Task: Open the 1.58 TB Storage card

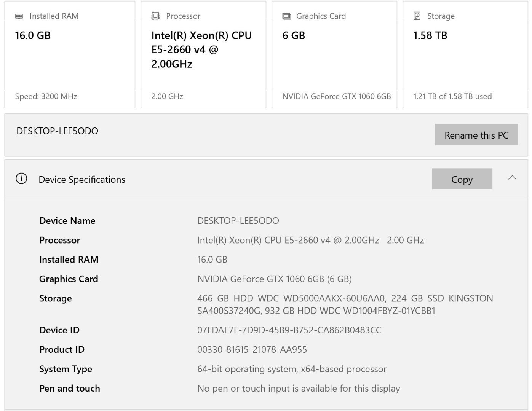Action: (465, 55)
